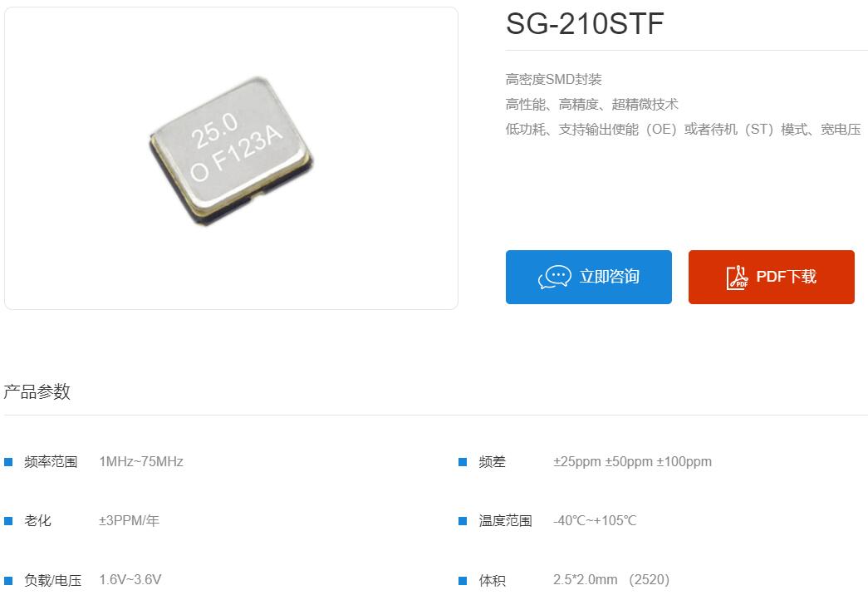
Task: Click the ±25ppm ±50ppm ±100ppm value
Action: click(x=632, y=461)
